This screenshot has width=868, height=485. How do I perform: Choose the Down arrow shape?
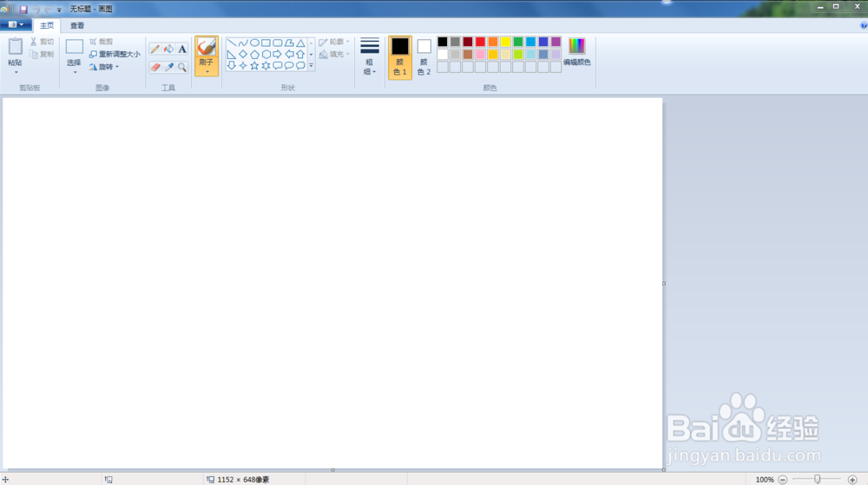(x=232, y=65)
